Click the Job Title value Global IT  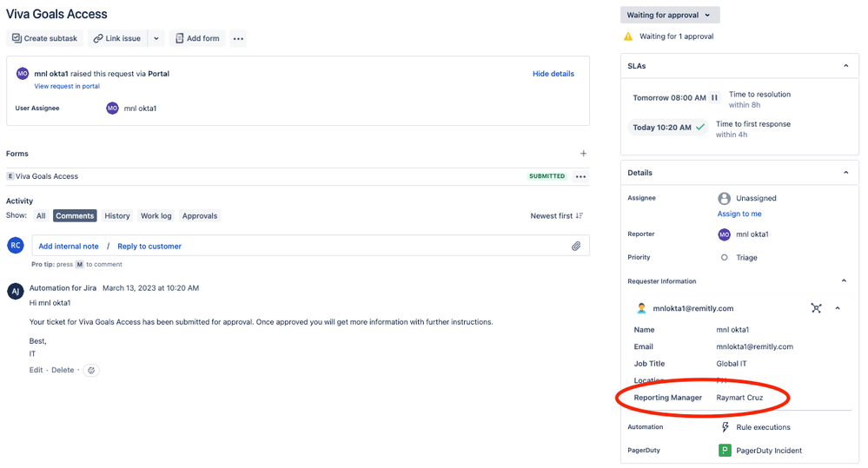pos(732,364)
